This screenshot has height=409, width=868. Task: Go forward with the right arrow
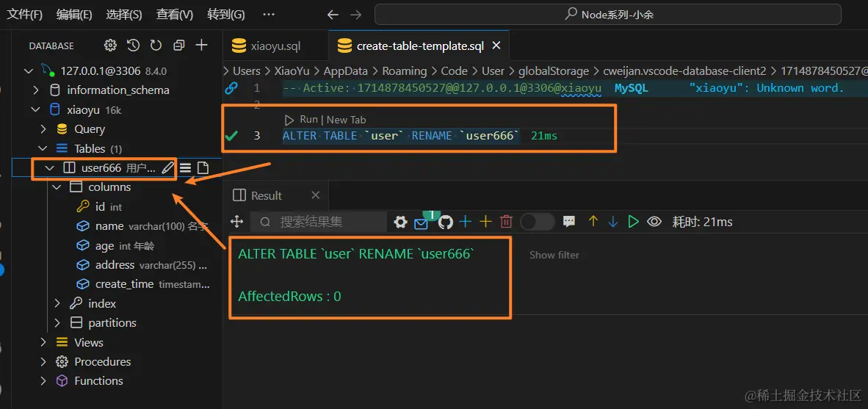click(356, 15)
